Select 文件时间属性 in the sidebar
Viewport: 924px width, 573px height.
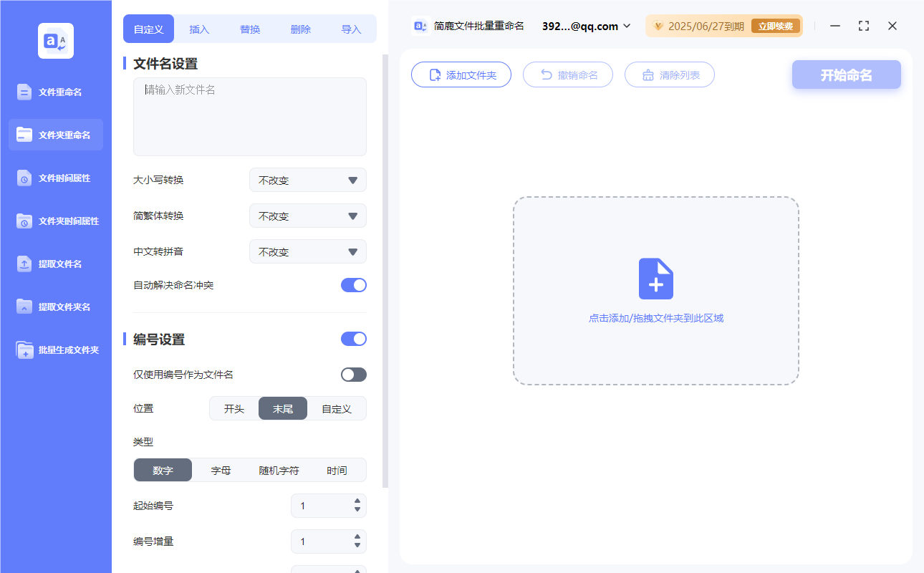tap(55, 178)
